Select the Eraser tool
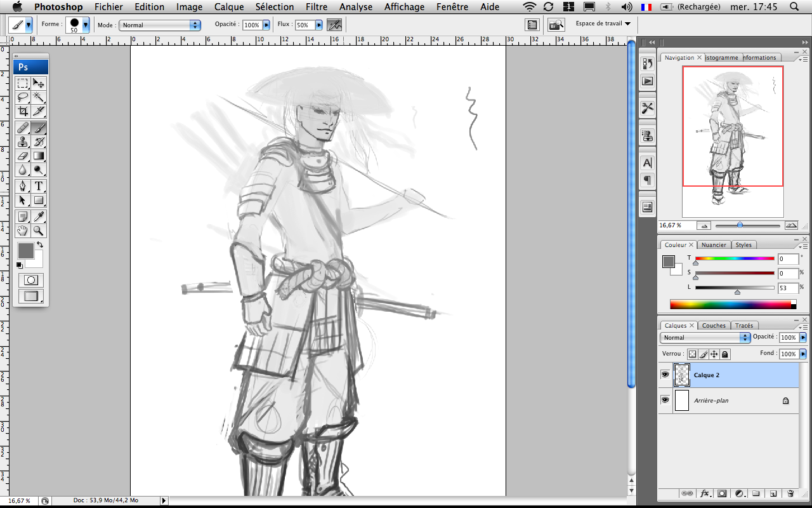Image resolution: width=812 pixels, height=508 pixels. tap(23, 156)
